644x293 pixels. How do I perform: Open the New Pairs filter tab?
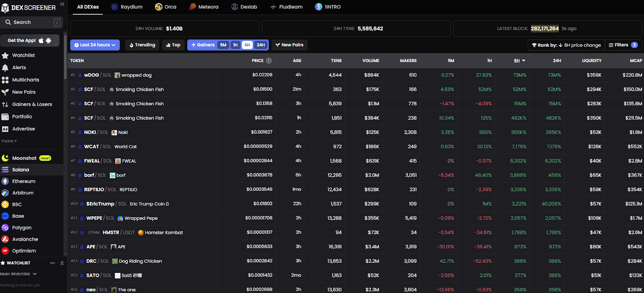coord(289,45)
